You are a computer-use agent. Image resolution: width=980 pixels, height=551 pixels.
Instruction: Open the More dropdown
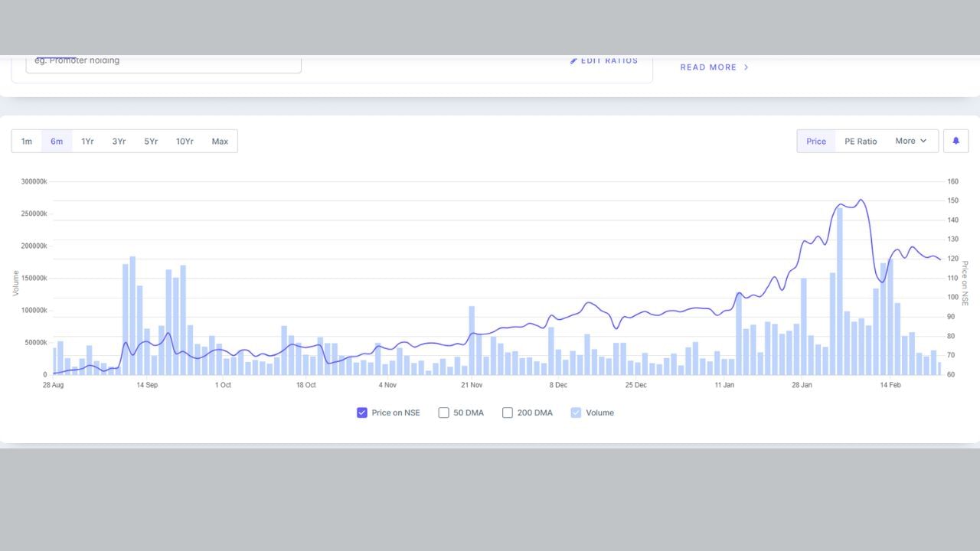[x=911, y=141]
